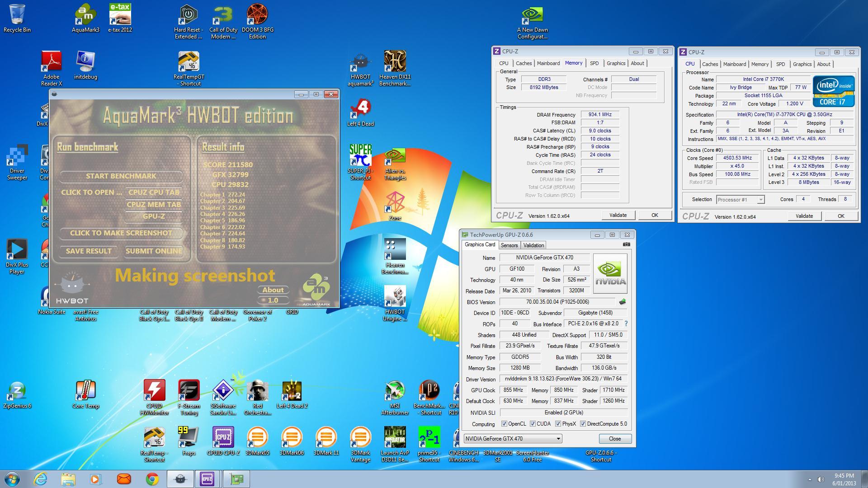Click the Windows Start button
The image size is (868, 488).
click(x=12, y=479)
